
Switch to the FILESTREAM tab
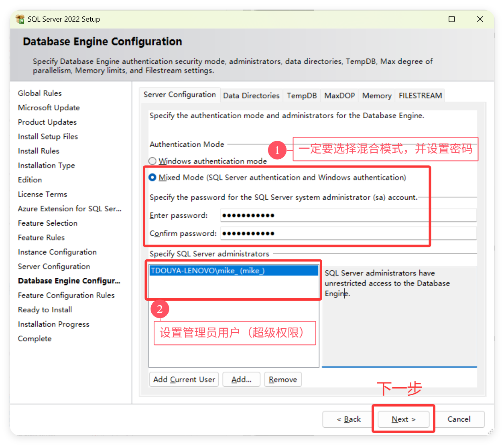pos(420,95)
